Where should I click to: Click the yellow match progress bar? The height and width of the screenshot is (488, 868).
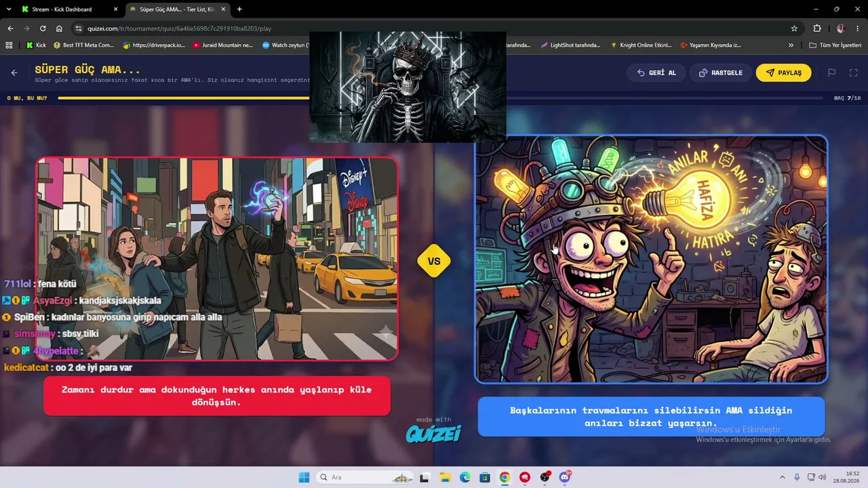click(x=183, y=98)
